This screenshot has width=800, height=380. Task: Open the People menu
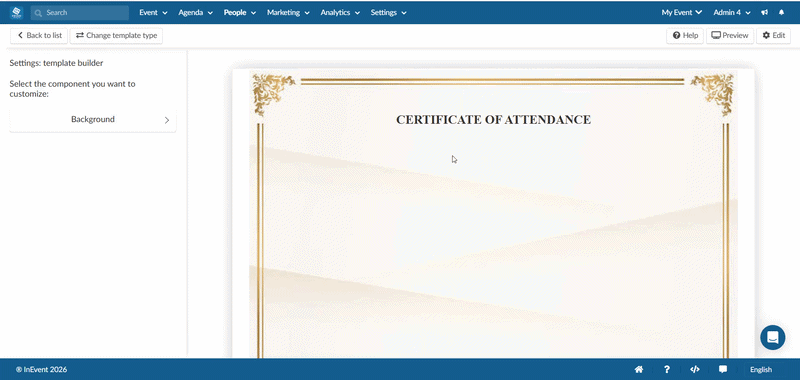click(x=240, y=13)
